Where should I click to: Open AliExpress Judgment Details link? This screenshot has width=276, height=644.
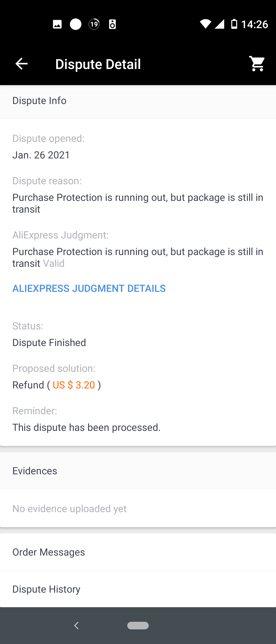coord(89,289)
